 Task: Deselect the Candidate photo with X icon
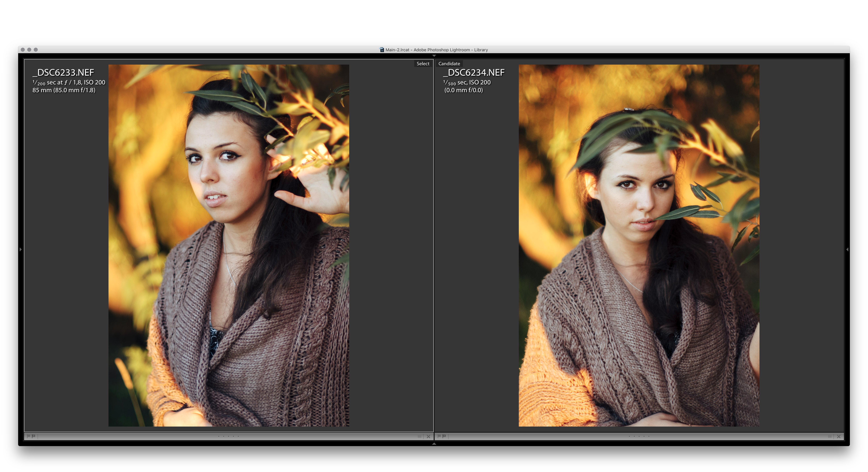(x=839, y=436)
